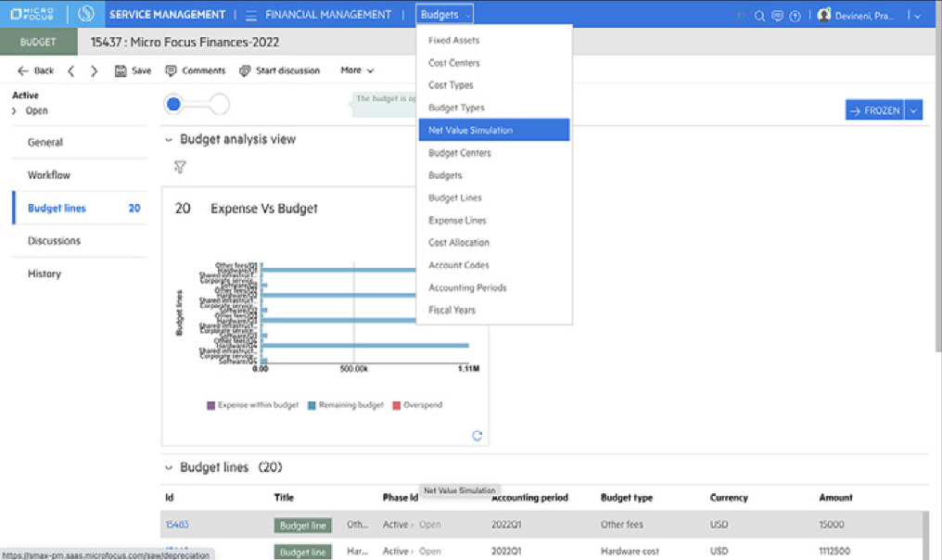The width and height of the screenshot is (942, 560).
Task: Click the 1112500 amount cell
Action: point(834,551)
